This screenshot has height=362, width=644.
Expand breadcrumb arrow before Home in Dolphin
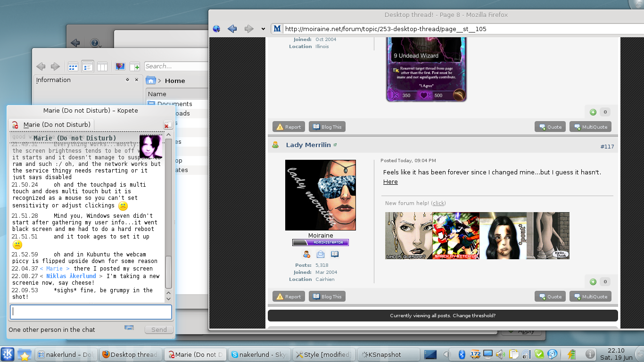click(159, 81)
